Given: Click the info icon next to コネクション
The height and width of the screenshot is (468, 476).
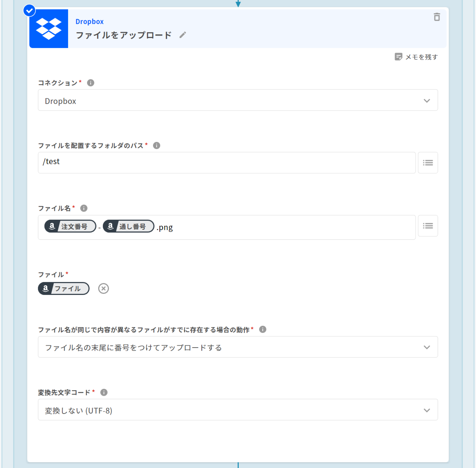Looking at the screenshot, I should pos(91,83).
